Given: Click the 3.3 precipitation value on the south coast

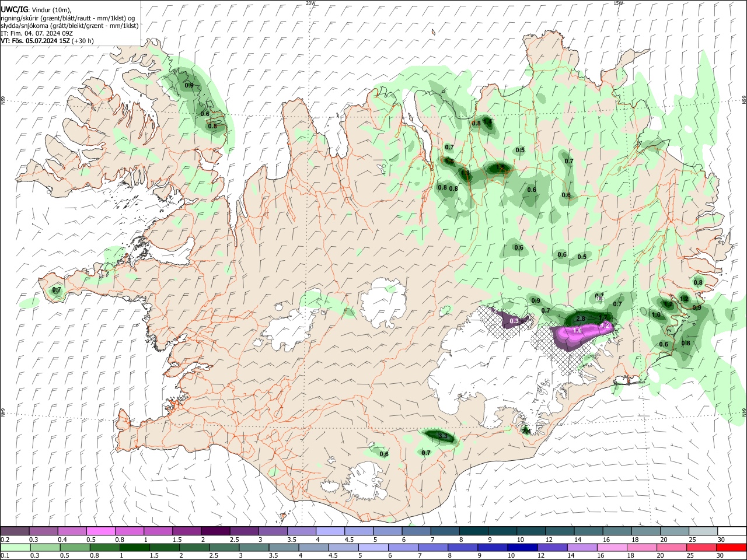Looking at the screenshot, I should tap(442, 436).
